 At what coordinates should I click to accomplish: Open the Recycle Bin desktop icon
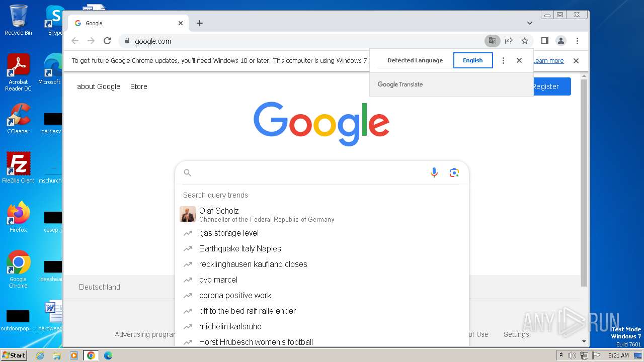(x=18, y=20)
